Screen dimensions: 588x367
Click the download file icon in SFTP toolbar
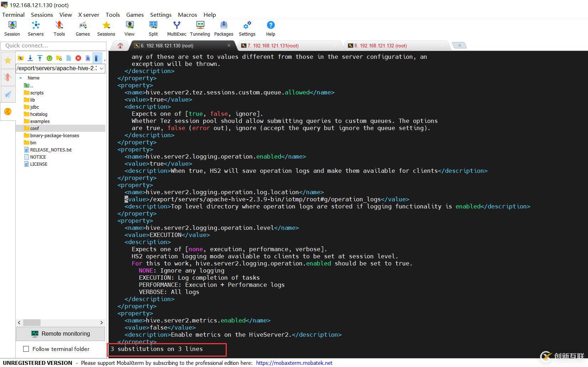point(30,58)
